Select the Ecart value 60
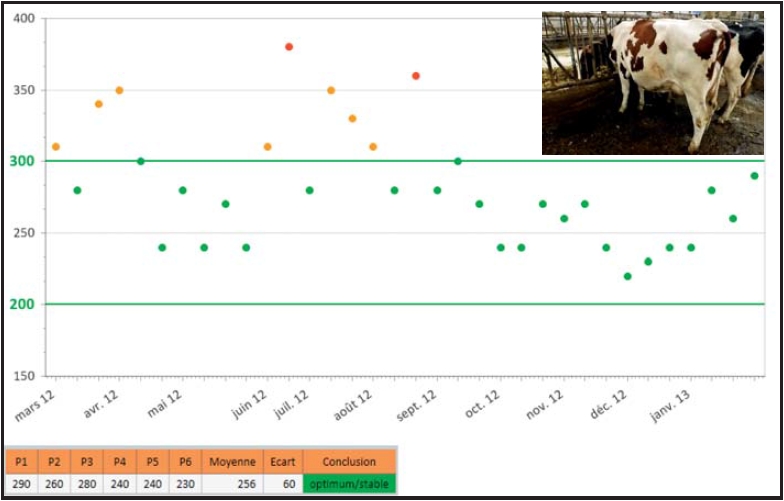The image size is (784, 501). coord(283,484)
